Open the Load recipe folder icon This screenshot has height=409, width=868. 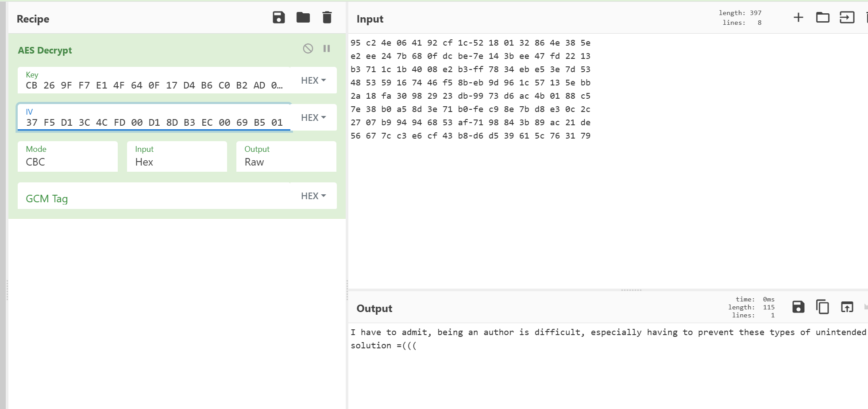click(x=303, y=18)
